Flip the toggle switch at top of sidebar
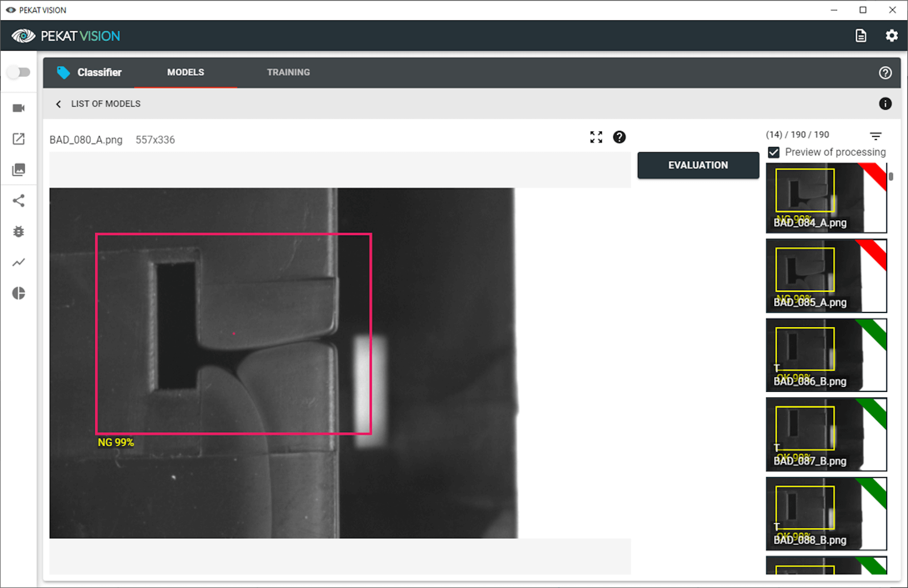Screen dimensions: 908x588 point(19,72)
